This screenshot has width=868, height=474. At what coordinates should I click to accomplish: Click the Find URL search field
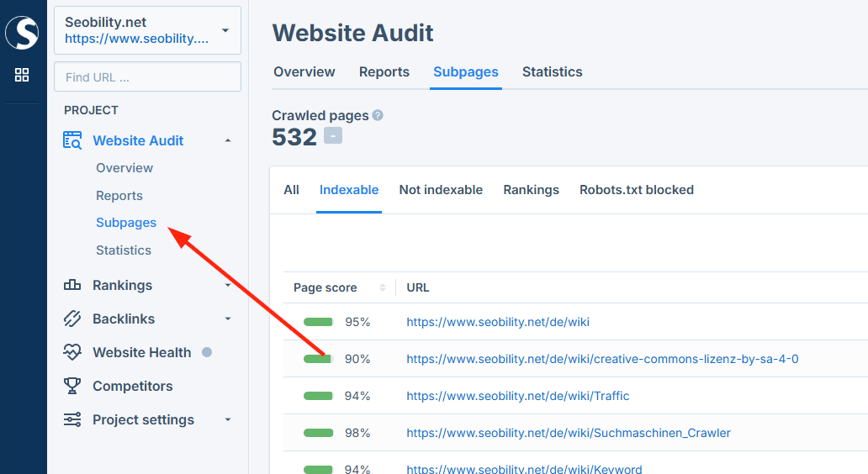(147, 76)
